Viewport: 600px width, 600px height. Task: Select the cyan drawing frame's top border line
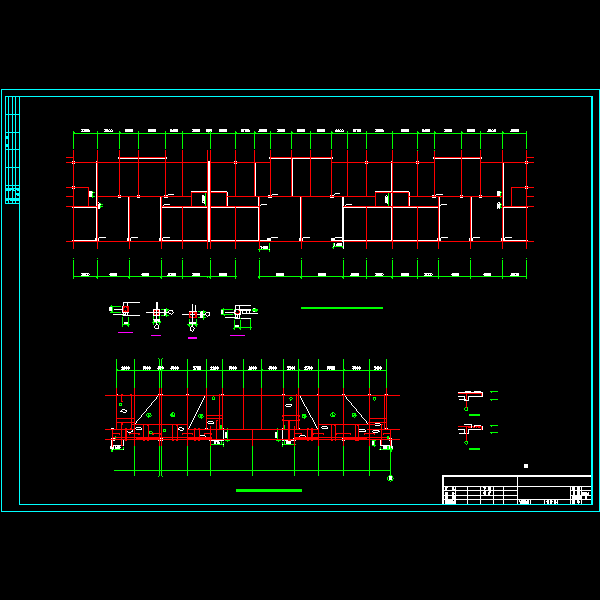[300, 97]
